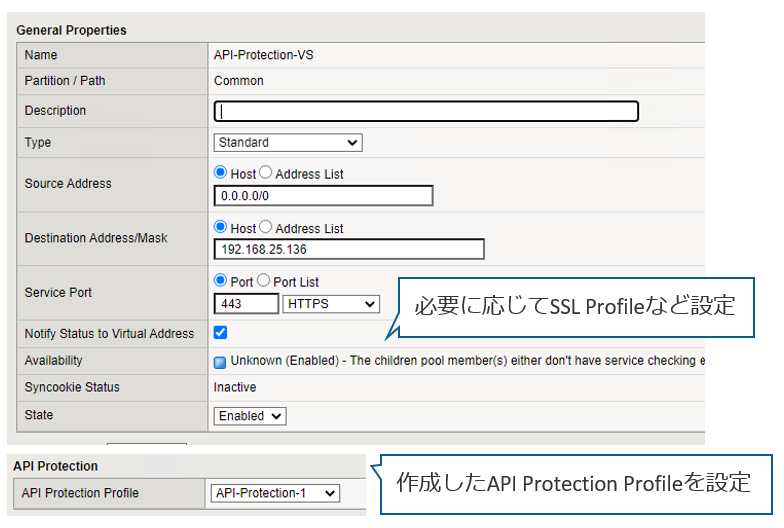Click the Source Address 0.0.0.0/0 field

(x=323, y=195)
